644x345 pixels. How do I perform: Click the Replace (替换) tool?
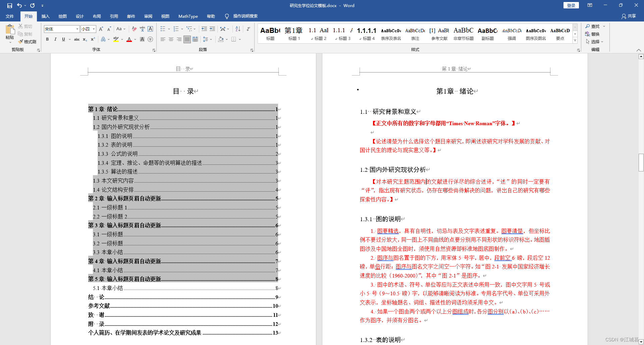pyautogui.click(x=592, y=34)
